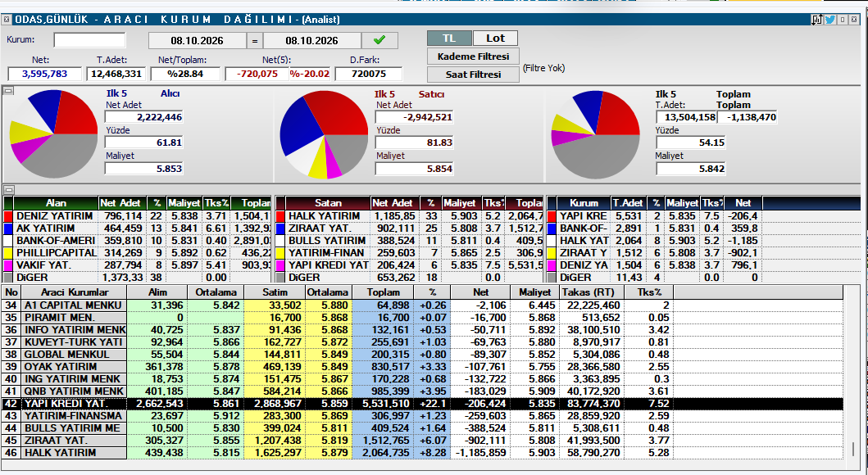Open the end date field 08.10.2026
Image resolution: width=868 pixels, height=475 pixels.
coord(312,41)
